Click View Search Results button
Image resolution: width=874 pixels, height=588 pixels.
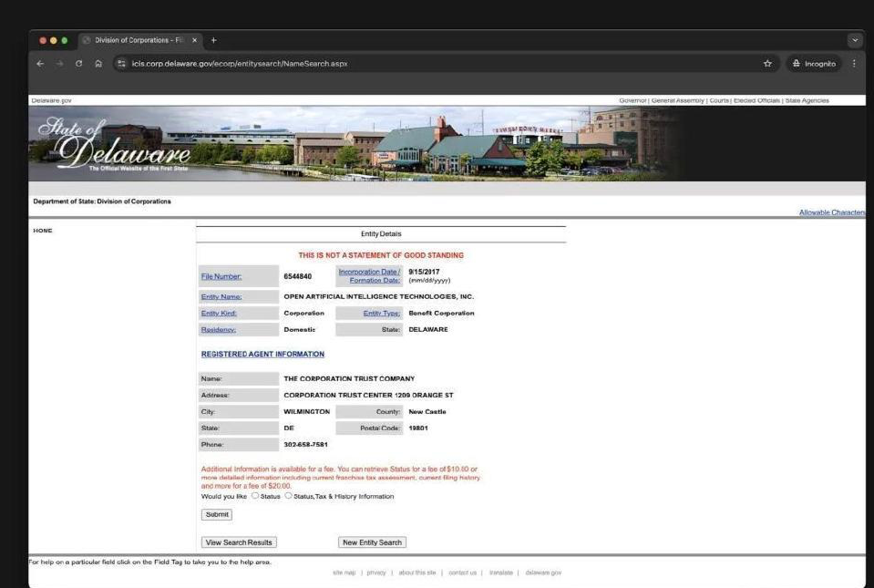click(x=239, y=542)
